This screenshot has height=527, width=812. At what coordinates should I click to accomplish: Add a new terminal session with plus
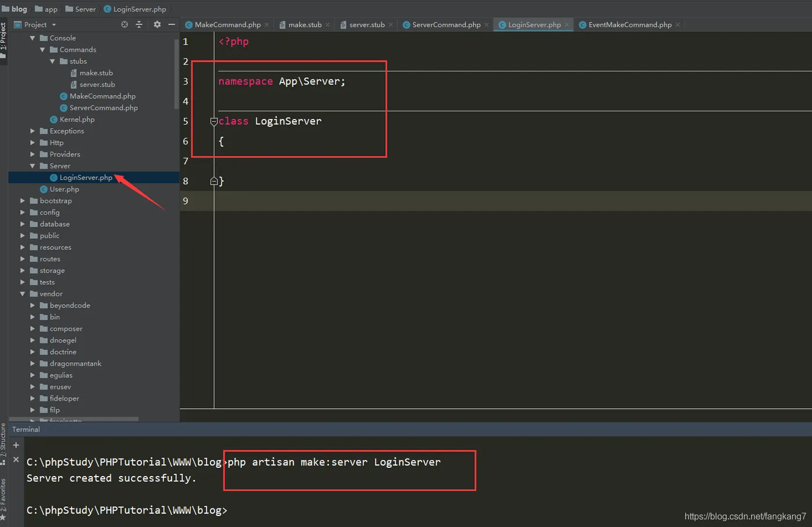coord(16,445)
